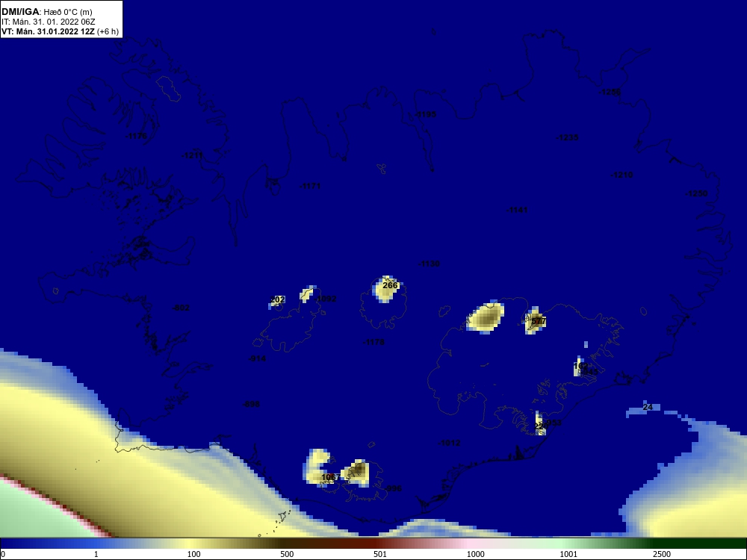Click the -996 value on the map

click(x=394, y=488)
